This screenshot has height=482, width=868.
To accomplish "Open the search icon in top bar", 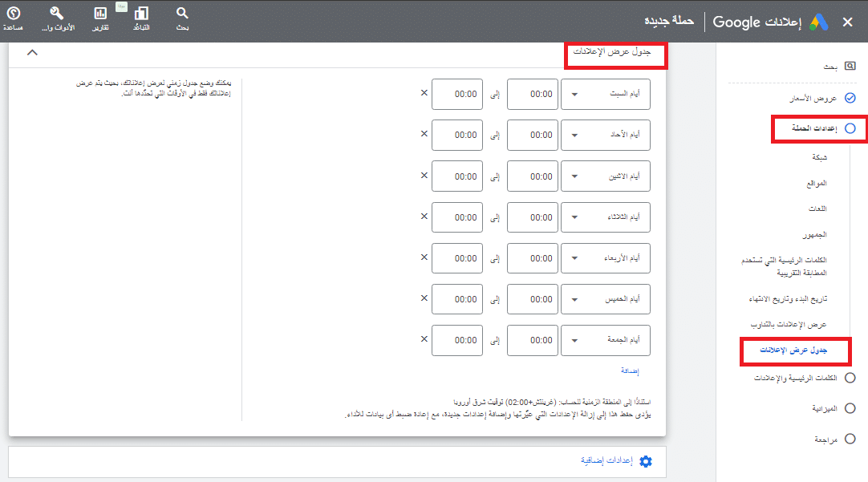I will pos(182,13).
